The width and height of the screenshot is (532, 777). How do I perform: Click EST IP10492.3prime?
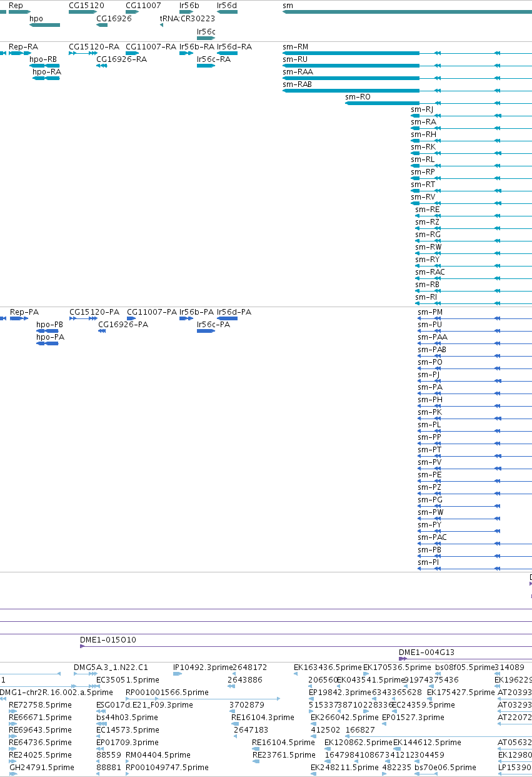[x=203, y=667]
